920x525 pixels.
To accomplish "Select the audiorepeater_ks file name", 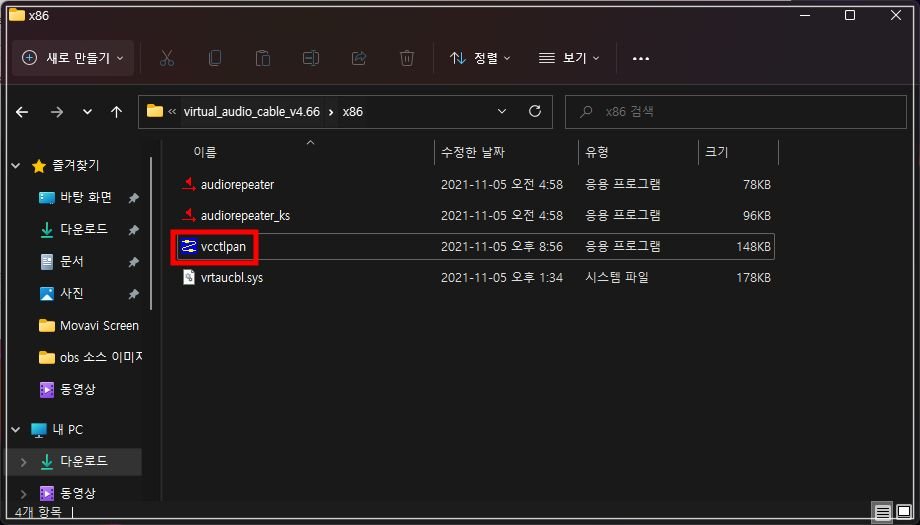I will pos(245,216).
